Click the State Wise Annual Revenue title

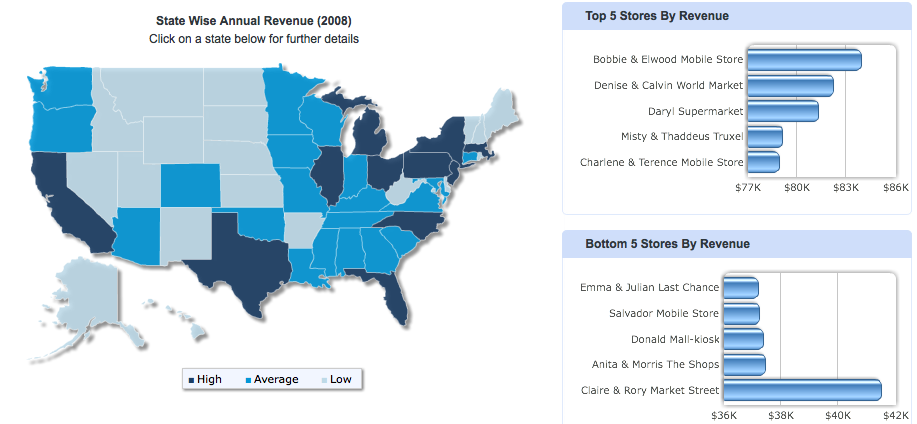254,21
